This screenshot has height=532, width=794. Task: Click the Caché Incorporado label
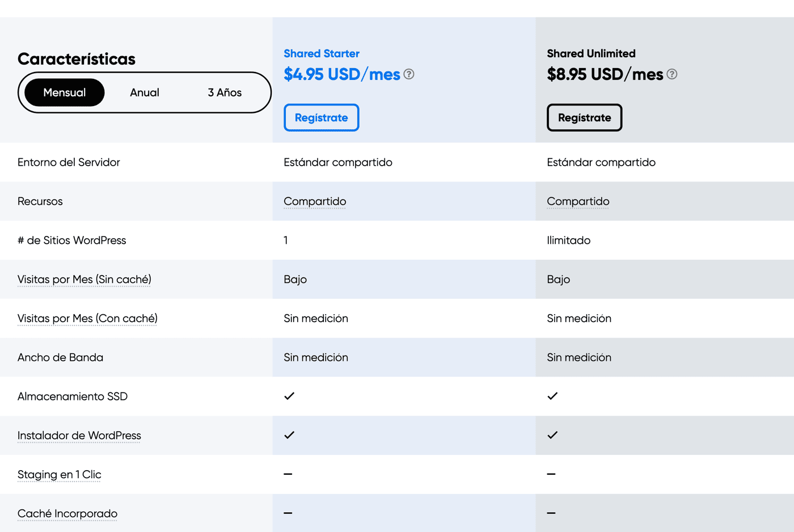(x=67, y=513)
